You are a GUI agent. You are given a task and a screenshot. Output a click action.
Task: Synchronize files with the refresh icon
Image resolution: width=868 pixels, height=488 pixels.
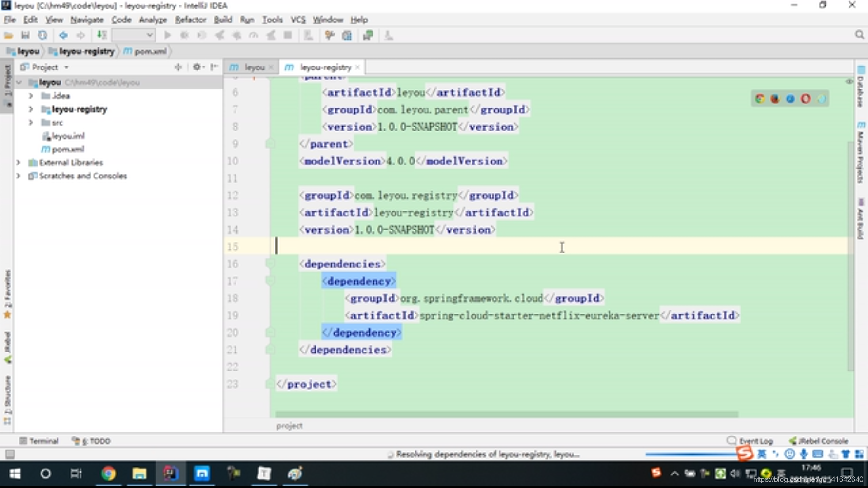(42, 35)
